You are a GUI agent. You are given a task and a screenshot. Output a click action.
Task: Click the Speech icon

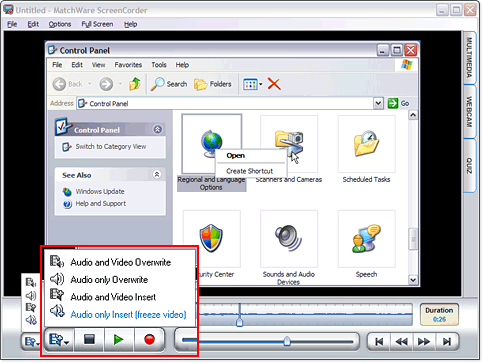[x=366, y=238]
